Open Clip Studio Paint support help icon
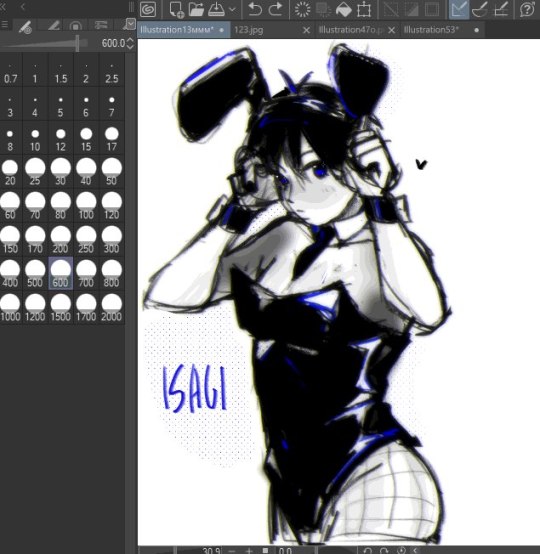 pyautogui.click(x=527, y=9)
